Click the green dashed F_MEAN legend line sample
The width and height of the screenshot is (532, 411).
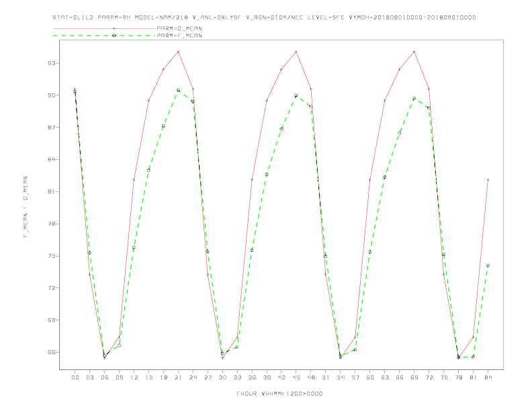point(104,36)
